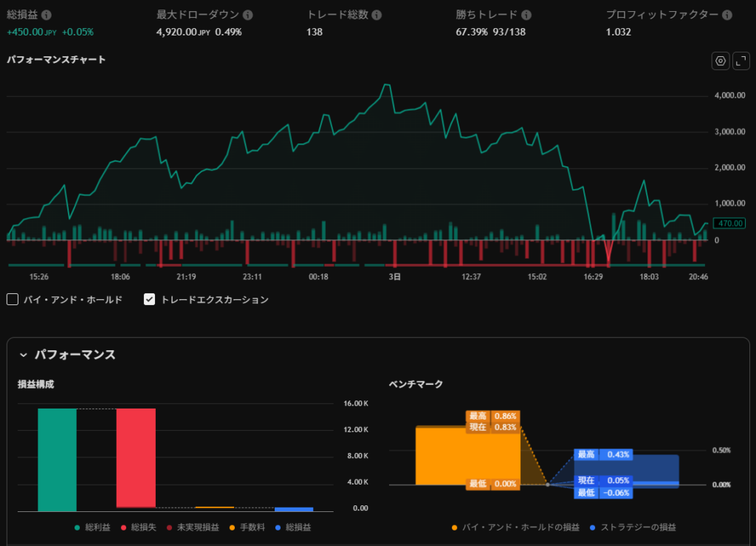
Task: Click the バイ・アンド・ホールドの損益 legend item
Action: tap(511, 528)
